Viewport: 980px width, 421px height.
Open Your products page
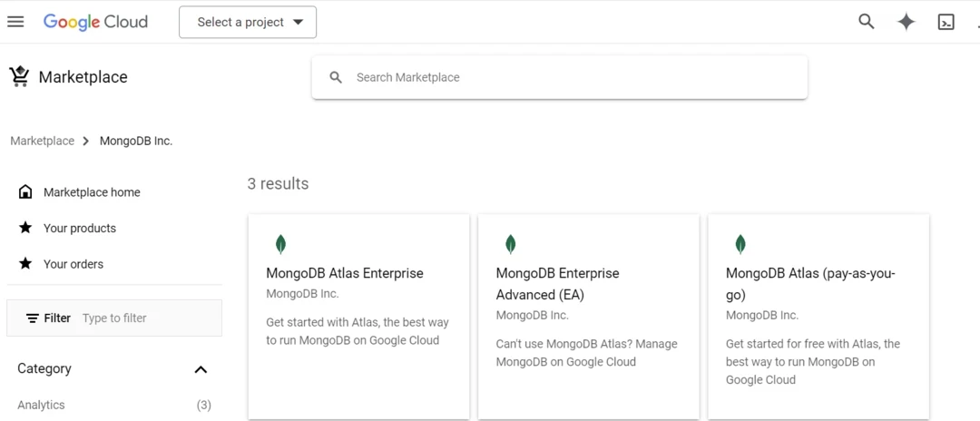pos(80,229)
